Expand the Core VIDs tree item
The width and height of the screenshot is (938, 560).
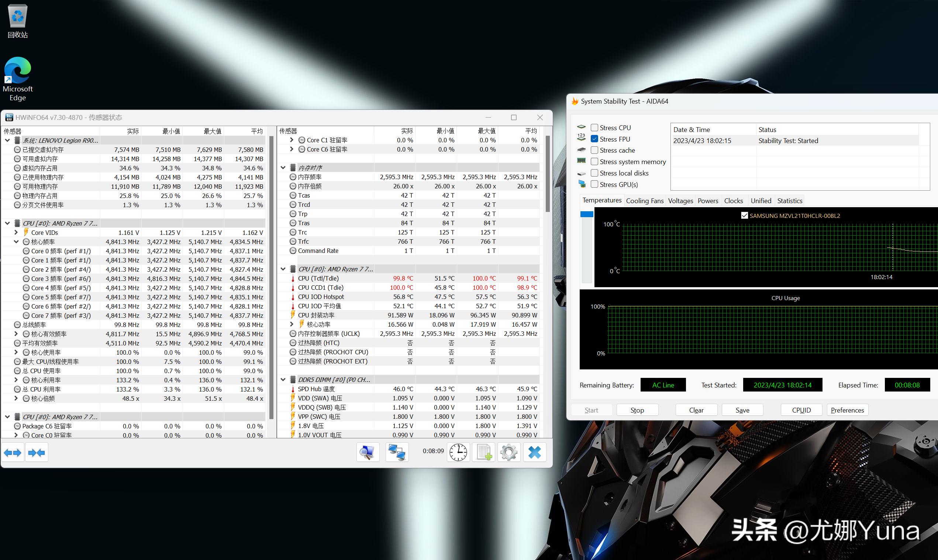click(16, 233)
